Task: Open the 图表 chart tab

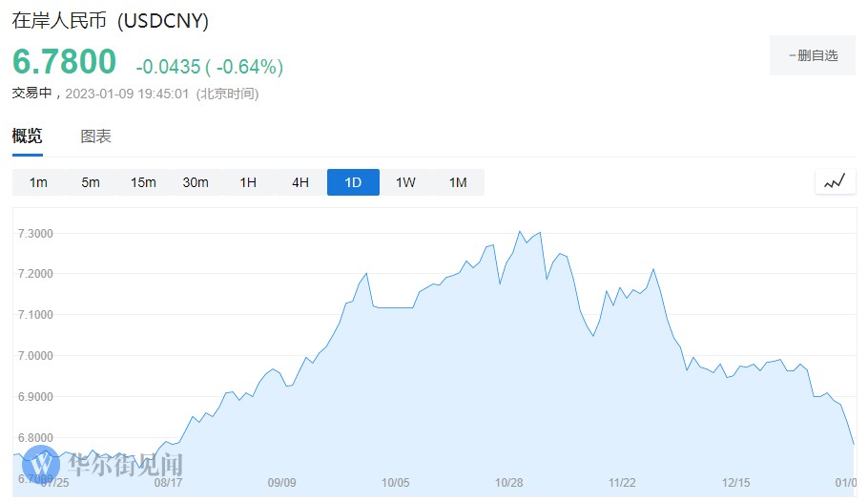Action: click(95, 136)
